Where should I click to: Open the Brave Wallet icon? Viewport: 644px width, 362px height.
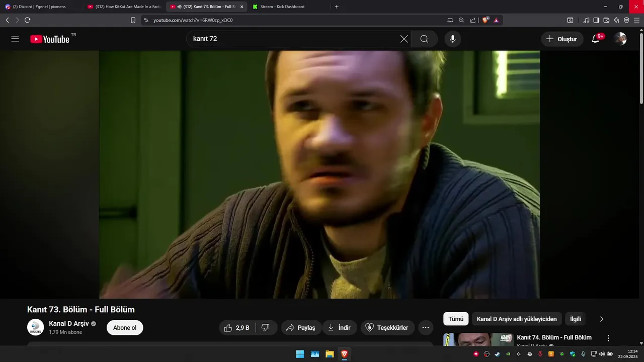606,20
